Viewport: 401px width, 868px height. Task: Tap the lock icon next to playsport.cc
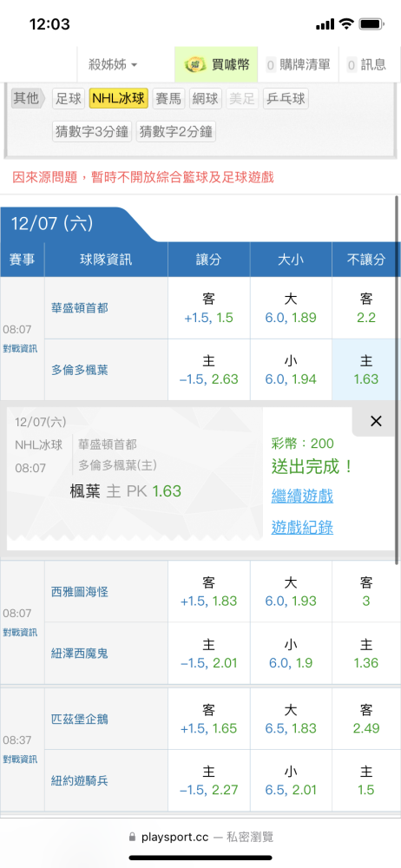point(132,837)
